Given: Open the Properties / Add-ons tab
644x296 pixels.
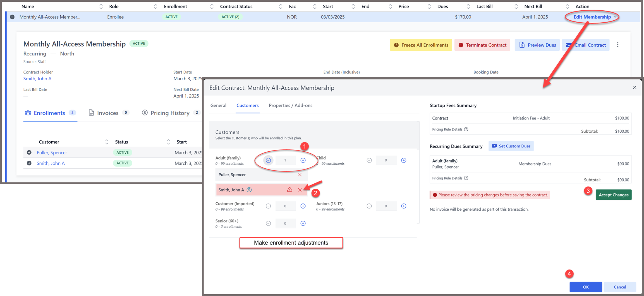Looking at the screenshot, I should [291, 105].
